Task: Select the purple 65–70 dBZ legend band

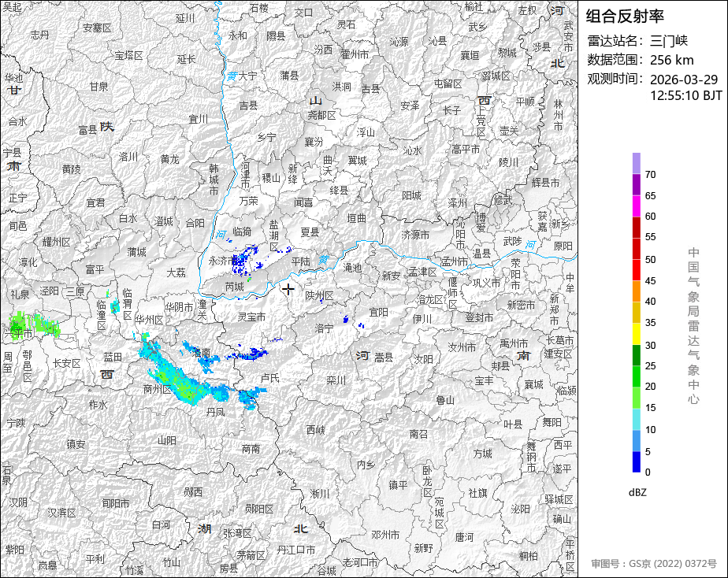Action: (x=636, y=184)
